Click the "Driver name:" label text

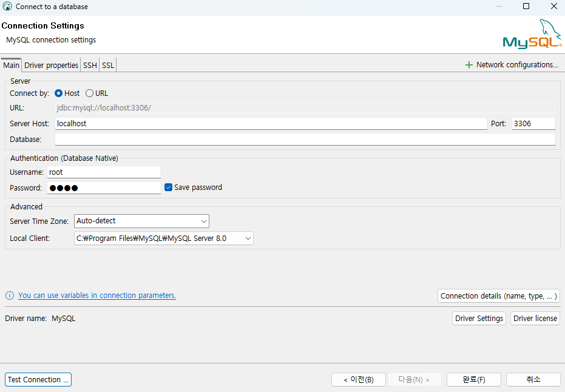[25, 319]
